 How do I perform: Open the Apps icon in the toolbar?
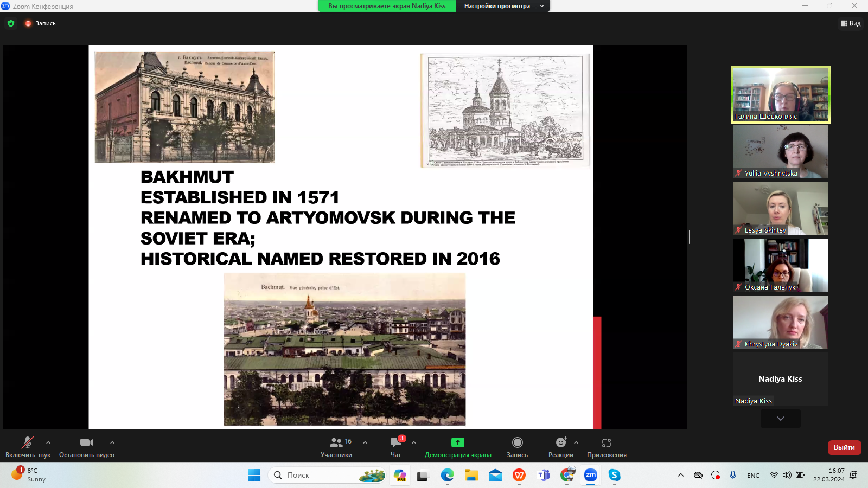(x=607, y=443)
